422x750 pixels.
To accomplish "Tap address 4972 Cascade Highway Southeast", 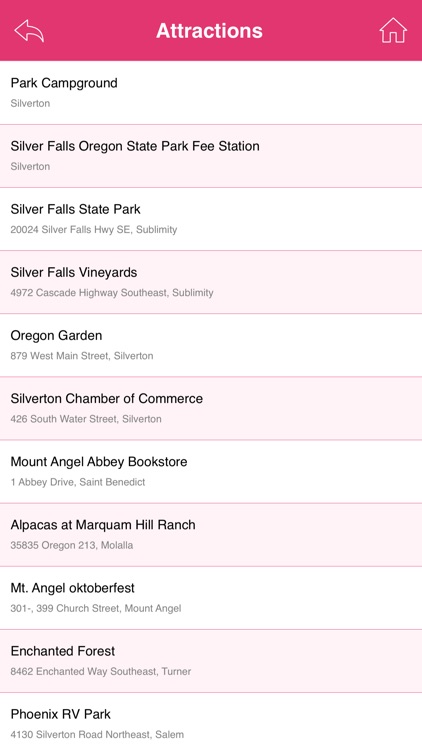I will coord(89,293).
